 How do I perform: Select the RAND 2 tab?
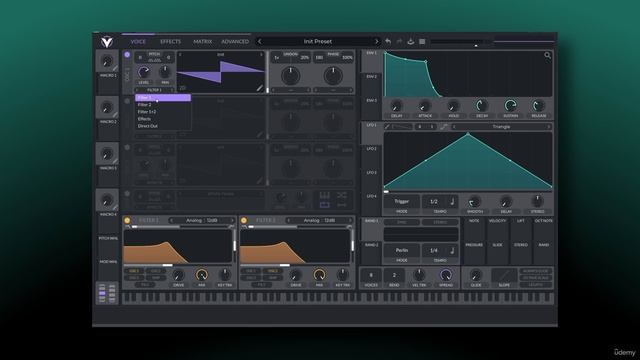click(371, 253)
